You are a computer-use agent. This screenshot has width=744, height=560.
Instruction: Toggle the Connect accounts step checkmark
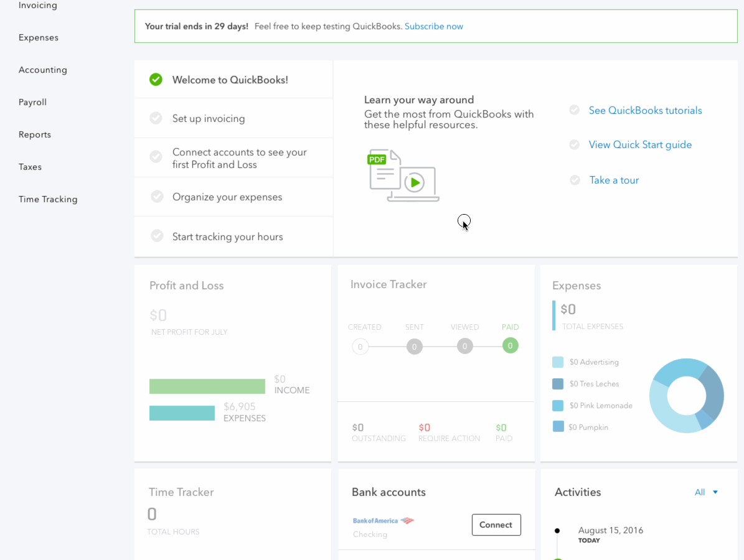[x=156, y=156]
